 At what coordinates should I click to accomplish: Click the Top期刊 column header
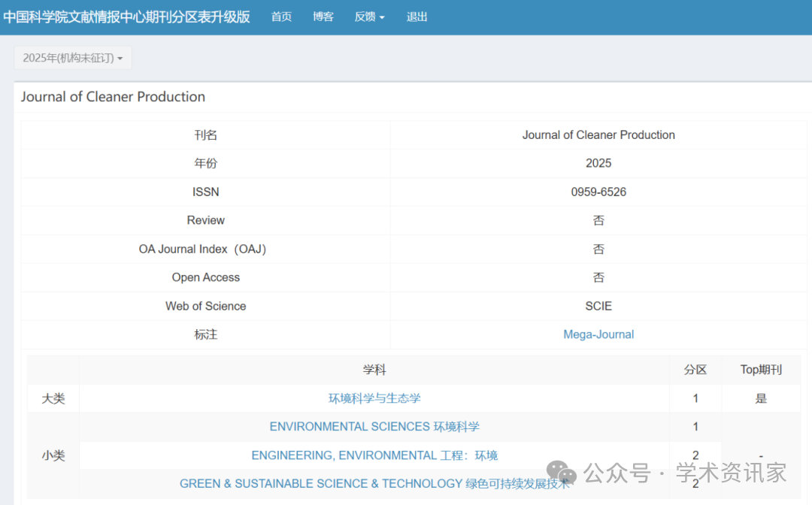click(x=761, y=370)
